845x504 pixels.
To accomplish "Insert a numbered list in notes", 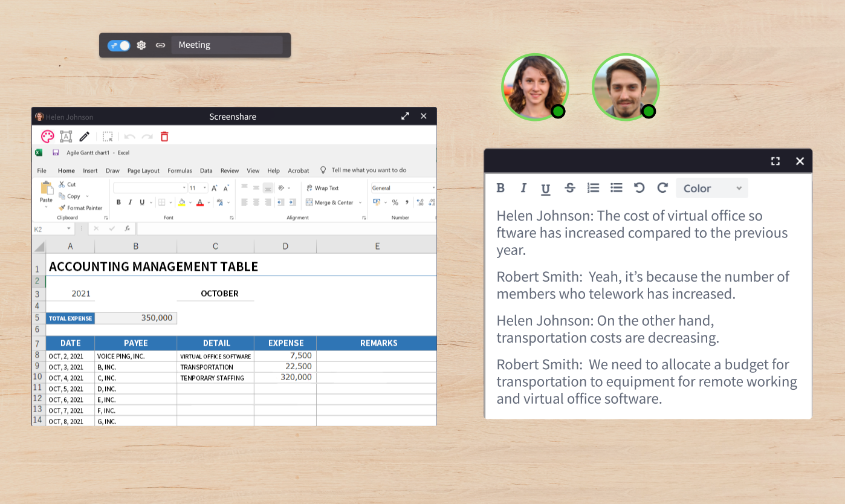I will (593, 188).
